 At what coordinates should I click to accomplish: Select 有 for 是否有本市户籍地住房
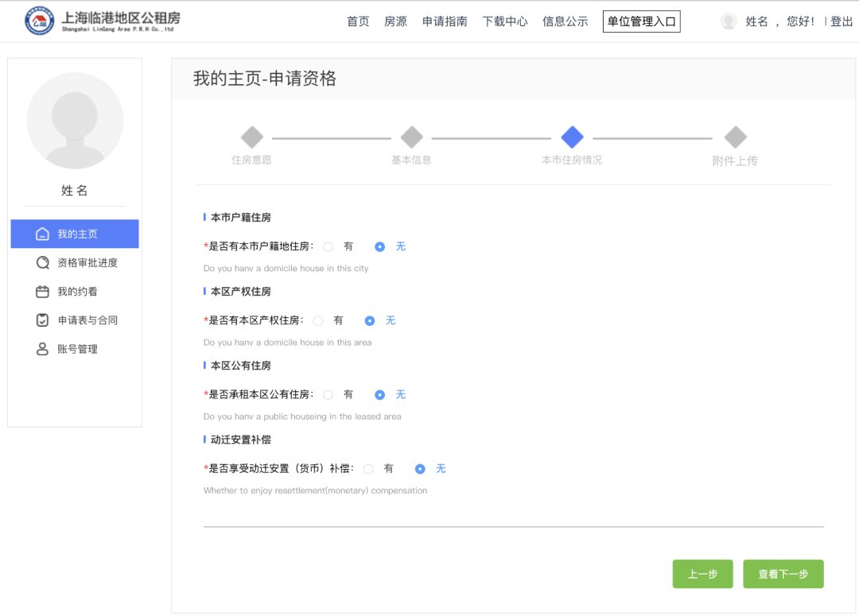[328, 247]
